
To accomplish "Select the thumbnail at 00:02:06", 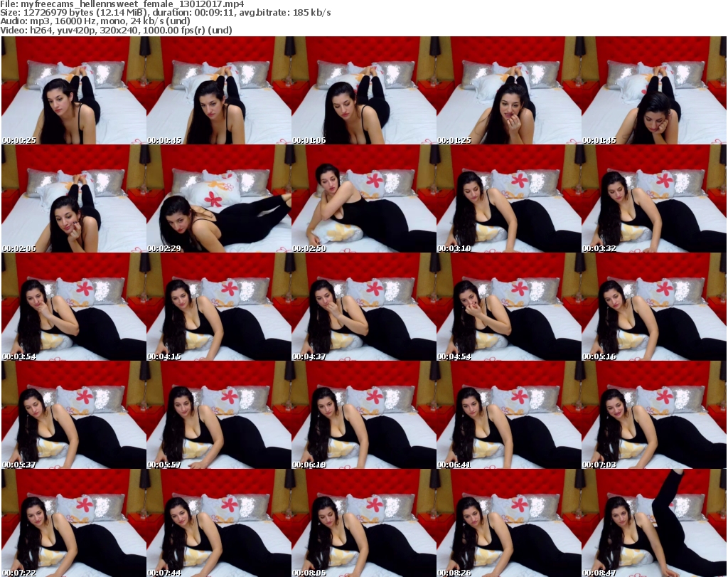I will click(x=74, y=198).
